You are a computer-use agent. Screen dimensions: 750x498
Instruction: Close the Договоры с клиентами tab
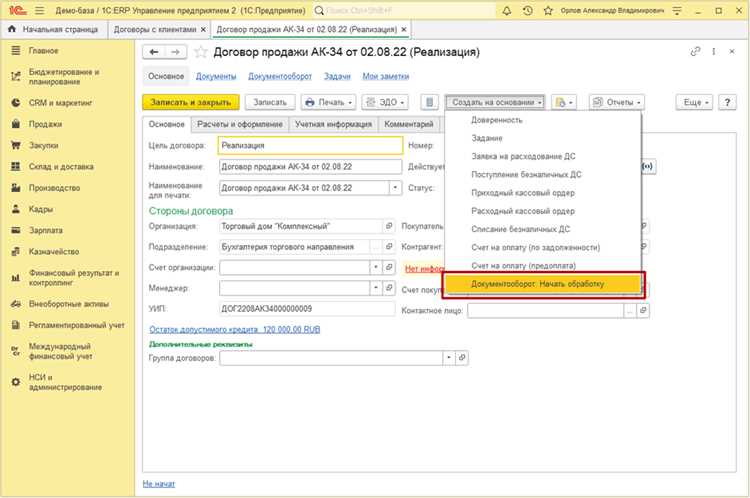click(203, 29)
